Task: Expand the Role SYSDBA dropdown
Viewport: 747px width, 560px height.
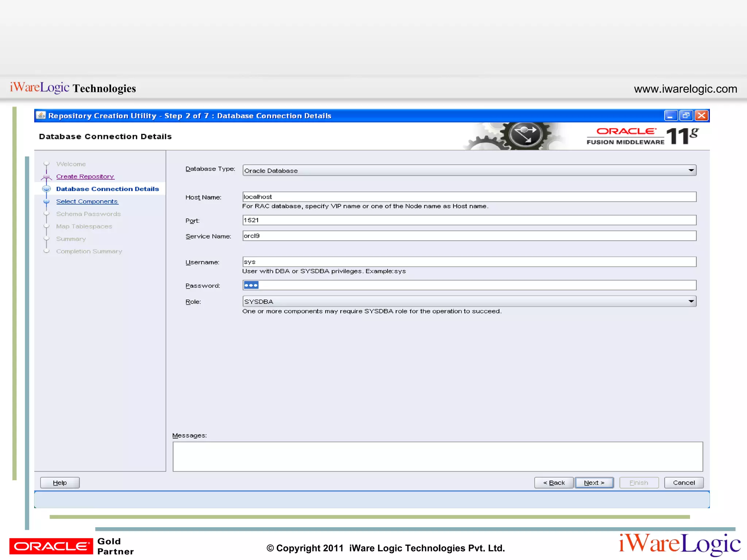Action: pos(690,302)
